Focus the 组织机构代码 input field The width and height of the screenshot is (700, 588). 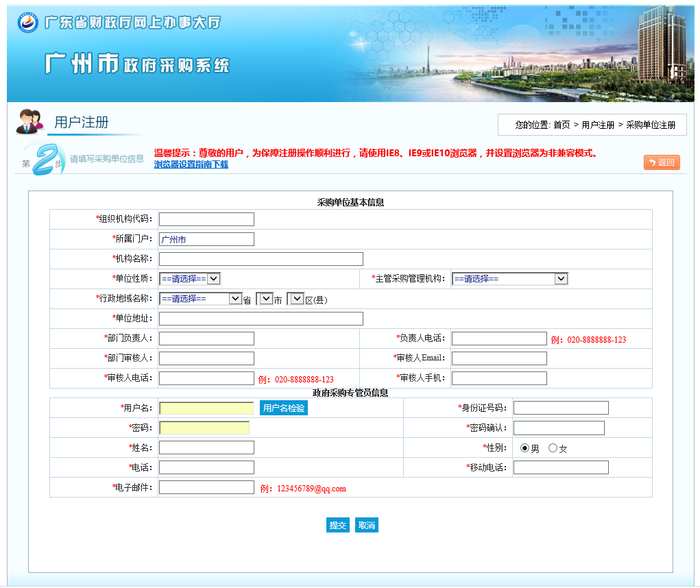[206, 219]
